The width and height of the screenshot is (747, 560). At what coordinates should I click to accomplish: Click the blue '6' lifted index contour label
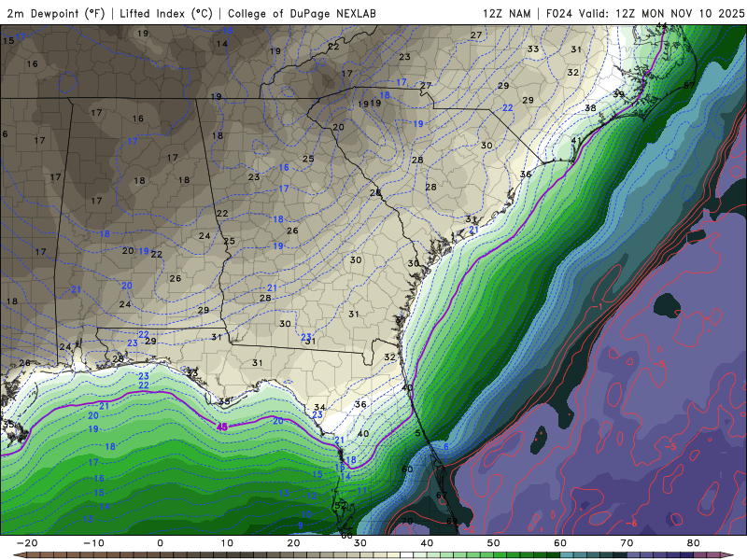[x=446, y=447]
